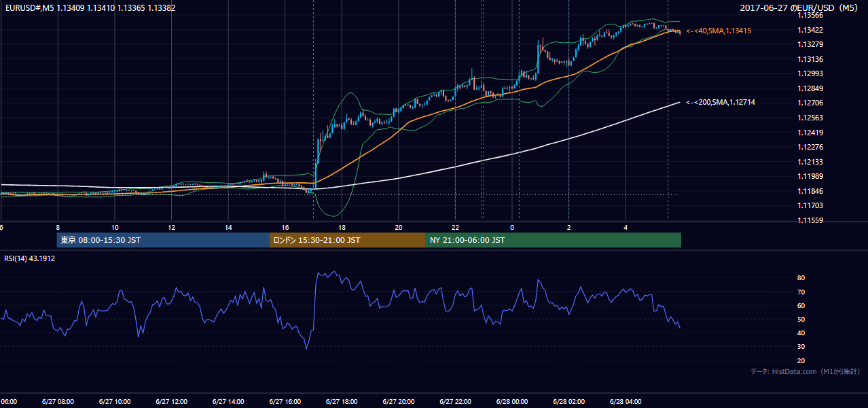Click the 東京 08:00-15:30 JST session bar

pyautogui.click(x=163, y=240)
